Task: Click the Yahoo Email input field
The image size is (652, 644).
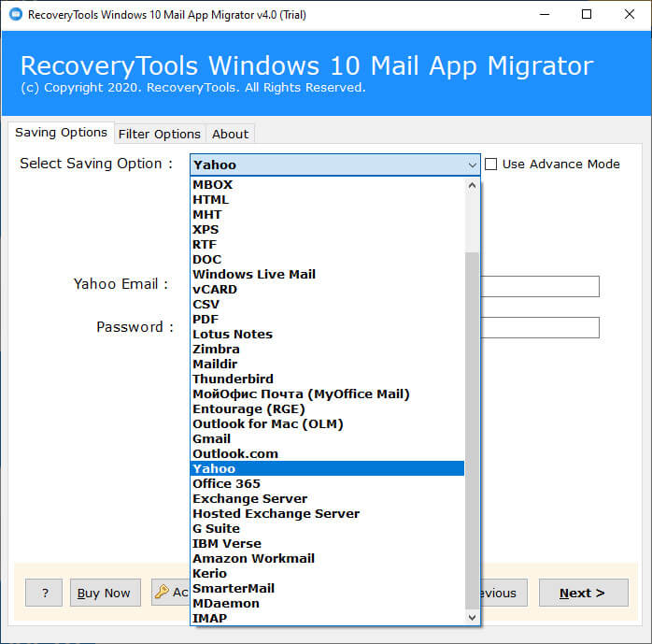Action: point(540,286)
